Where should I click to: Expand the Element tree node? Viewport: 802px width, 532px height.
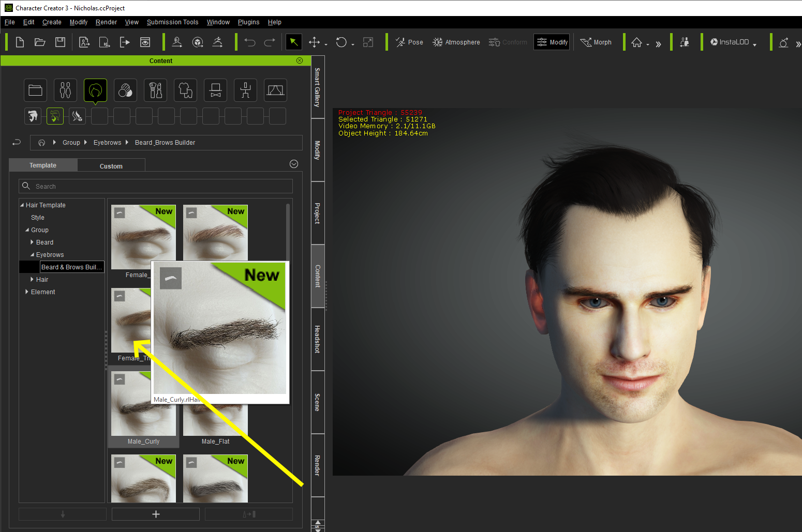[27, 292]
